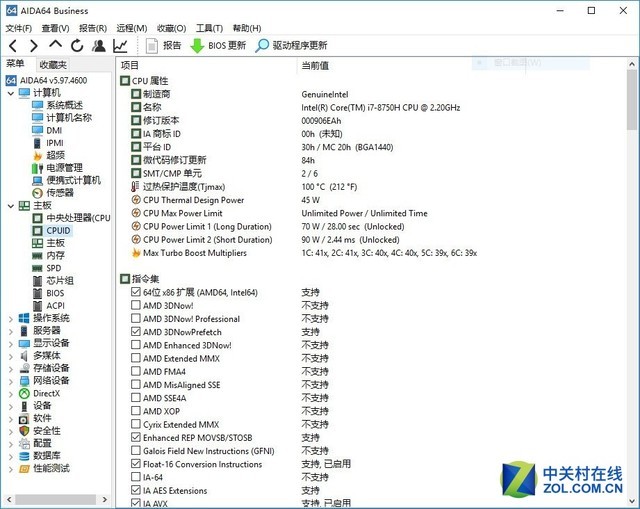Select the IPMI tree item

tap(48, 143)
